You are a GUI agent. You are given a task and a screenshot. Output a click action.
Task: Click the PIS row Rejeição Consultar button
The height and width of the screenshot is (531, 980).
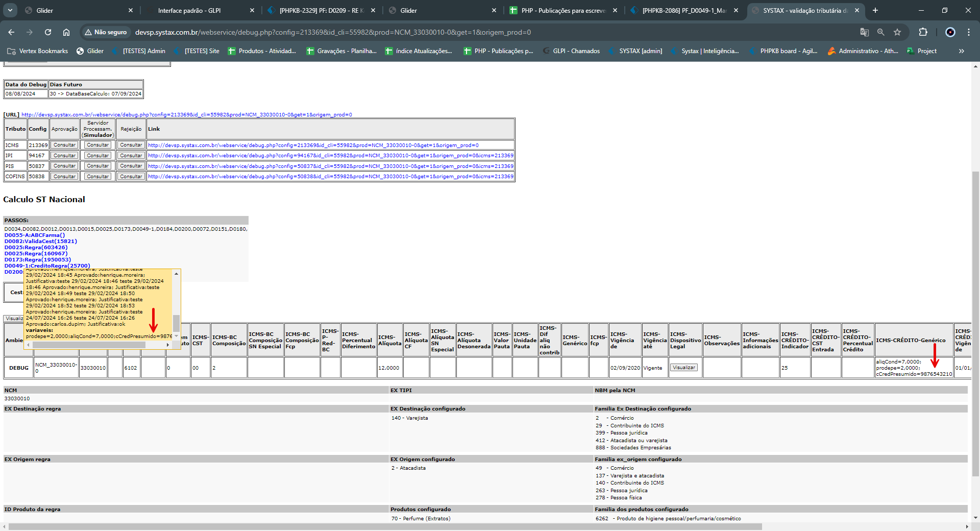131,166
